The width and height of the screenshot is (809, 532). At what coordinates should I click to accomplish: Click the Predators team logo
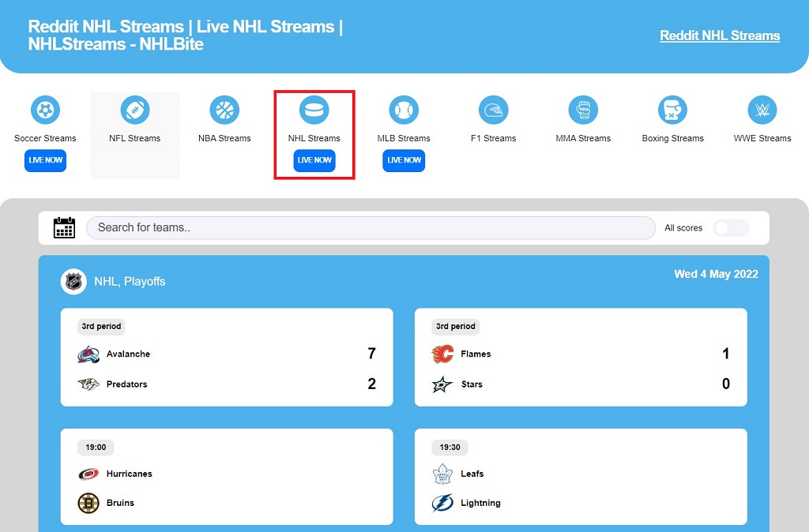click(x=88, y=384)
